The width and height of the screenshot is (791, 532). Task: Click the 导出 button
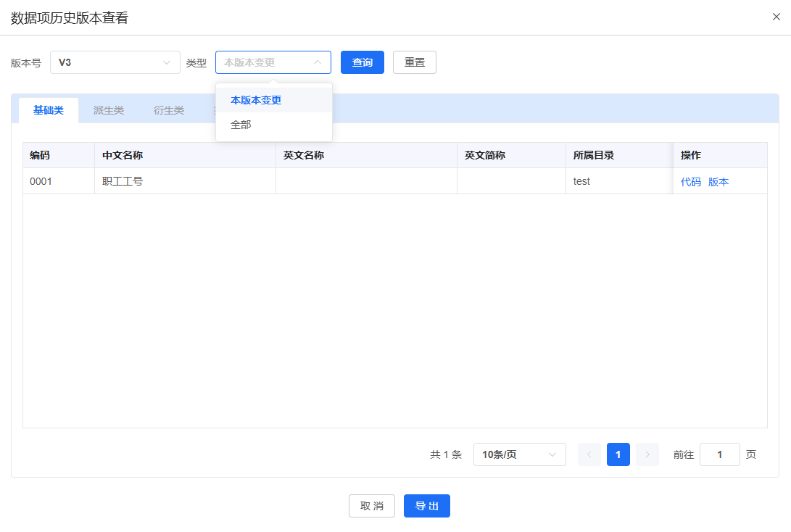coord(427,506)
